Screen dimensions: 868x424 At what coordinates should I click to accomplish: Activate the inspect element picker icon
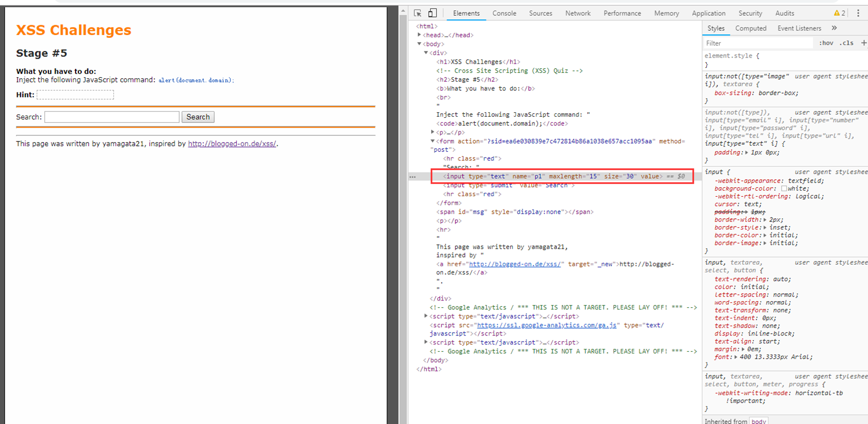[418, 13]
